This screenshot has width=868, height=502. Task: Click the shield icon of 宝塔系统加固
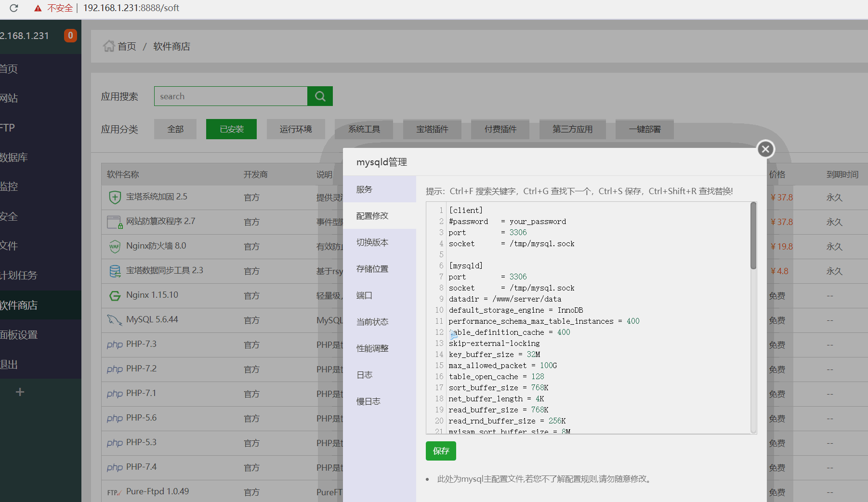(115, 197)
